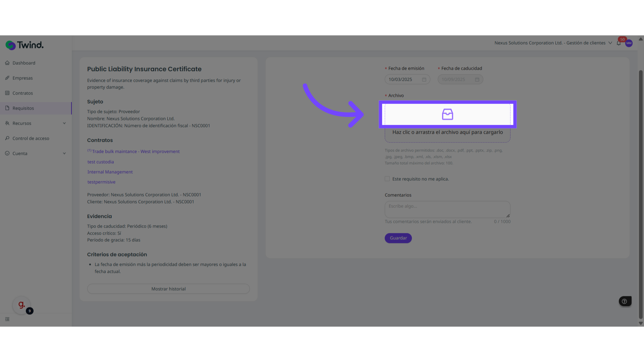
Task: Click the Dashboard home icon
Action: pos(7,63)
